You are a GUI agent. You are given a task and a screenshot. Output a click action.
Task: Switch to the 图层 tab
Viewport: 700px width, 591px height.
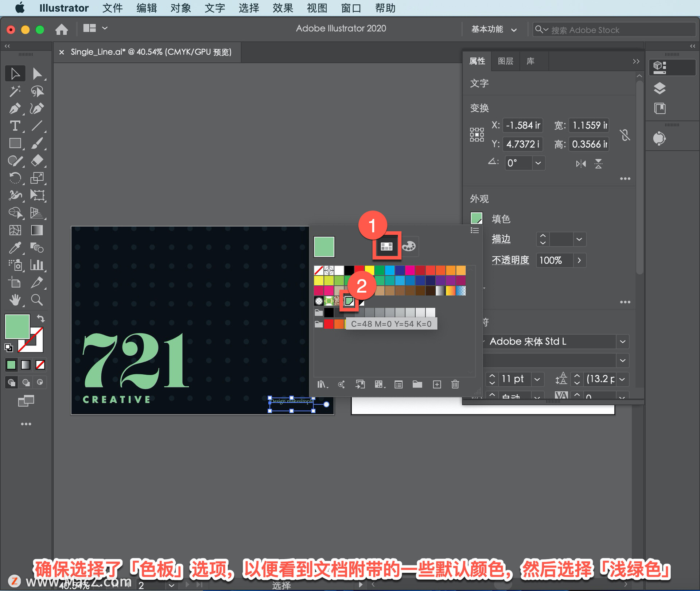tap(505, 61)
